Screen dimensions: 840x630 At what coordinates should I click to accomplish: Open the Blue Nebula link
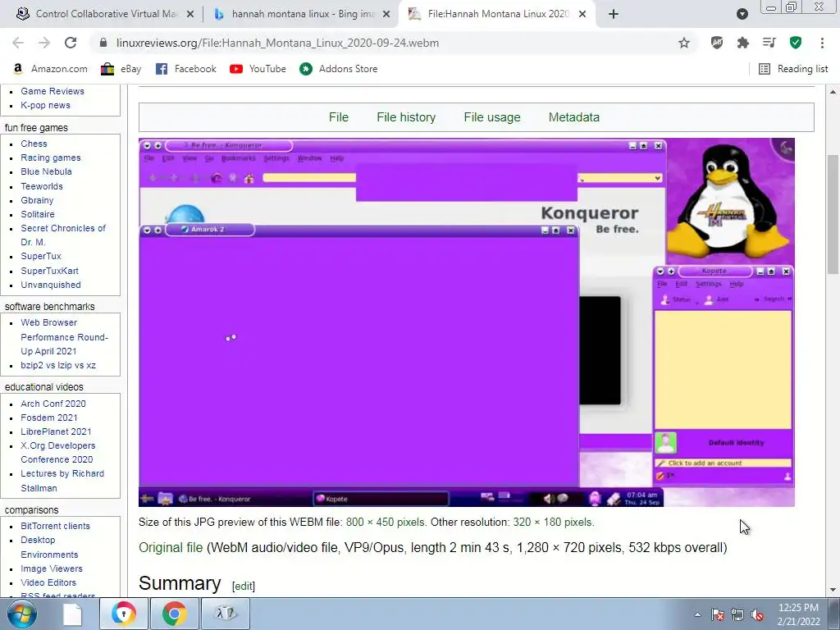(46, 171)
